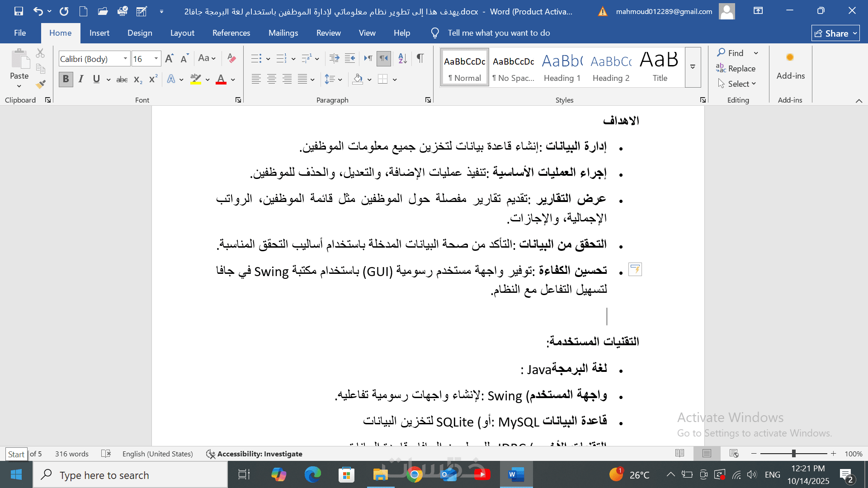This screenshot has height=488, width=868.
Task: Toggle Italic formatting button
Action: (81, 79)
